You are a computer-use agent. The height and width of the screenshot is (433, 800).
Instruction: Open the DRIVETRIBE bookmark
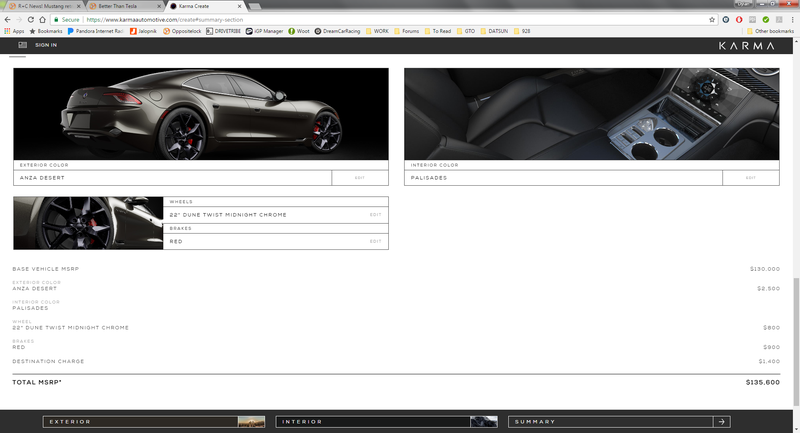click(223, 31)
